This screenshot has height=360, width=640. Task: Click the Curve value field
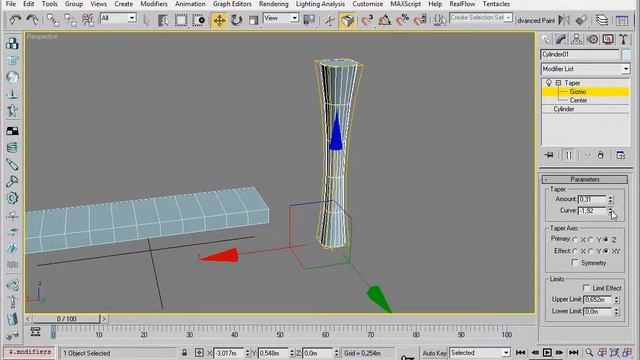tap(592, 211)
